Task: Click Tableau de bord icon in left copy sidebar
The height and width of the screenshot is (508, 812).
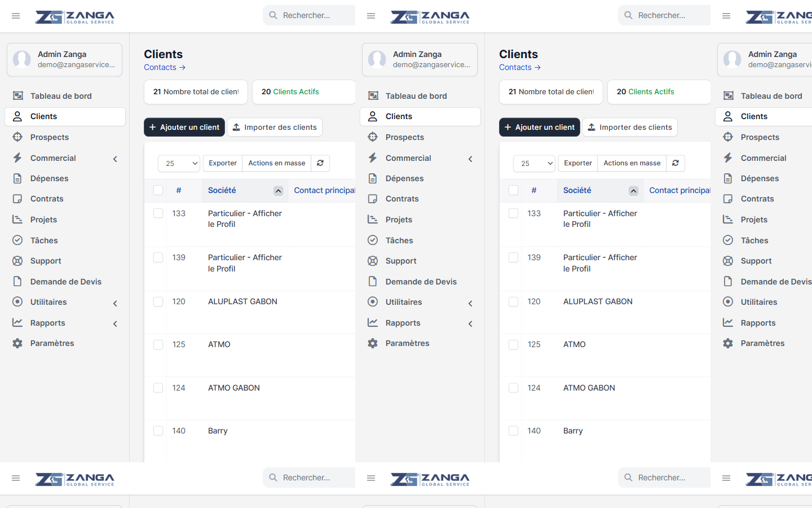Action: click(x=18, y=96)
